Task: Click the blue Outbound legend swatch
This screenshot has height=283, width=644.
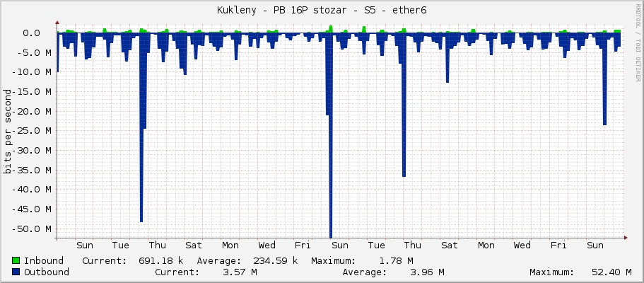Action: coord(16,272)
